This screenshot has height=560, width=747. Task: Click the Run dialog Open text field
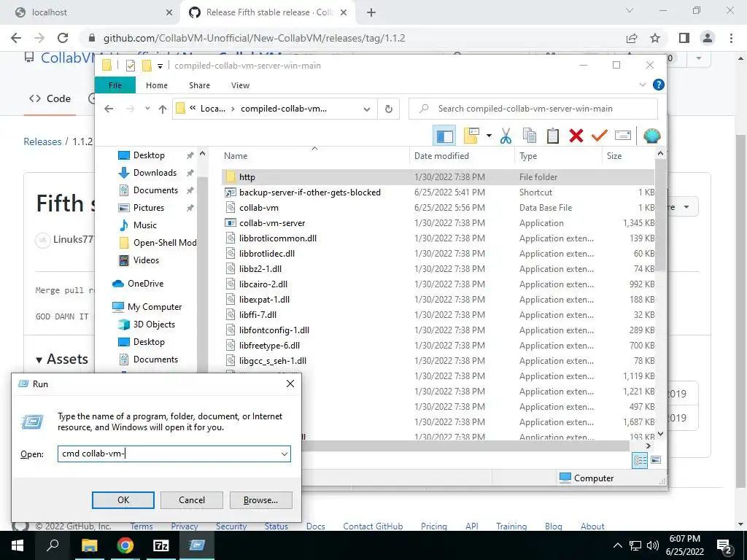(174, 454)
